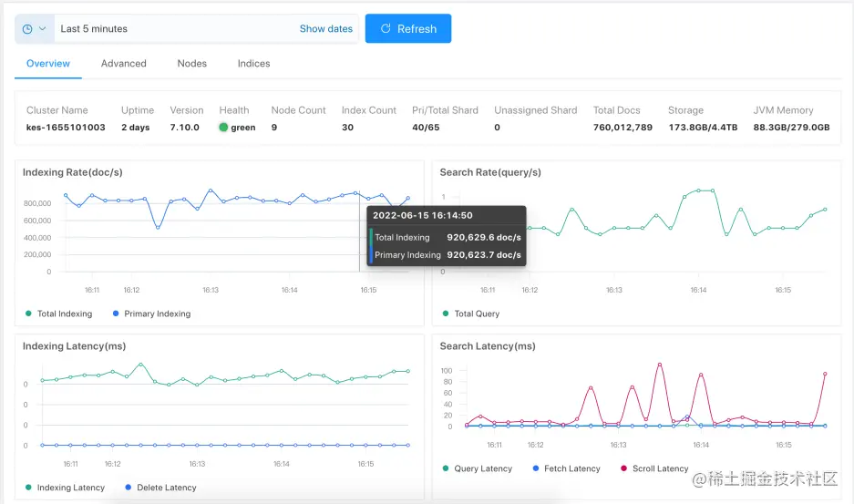The width and height of the screenshot is (854, 504).
Task: Click tooltip value '920,623.7 doc/s'
Action: click(484, 255)
